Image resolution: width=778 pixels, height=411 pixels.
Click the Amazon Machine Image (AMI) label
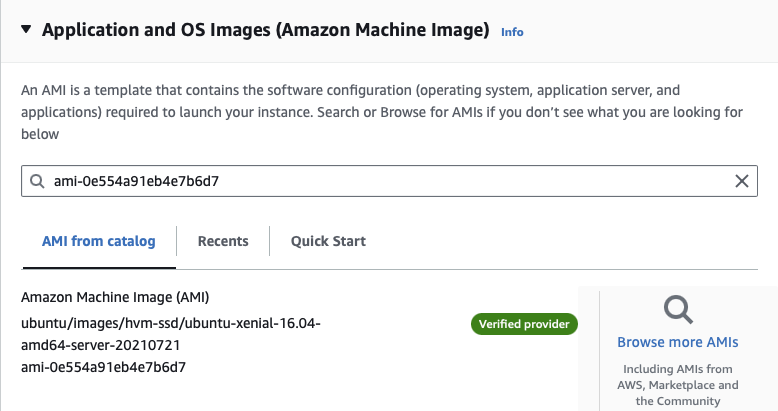click(115, 298)
